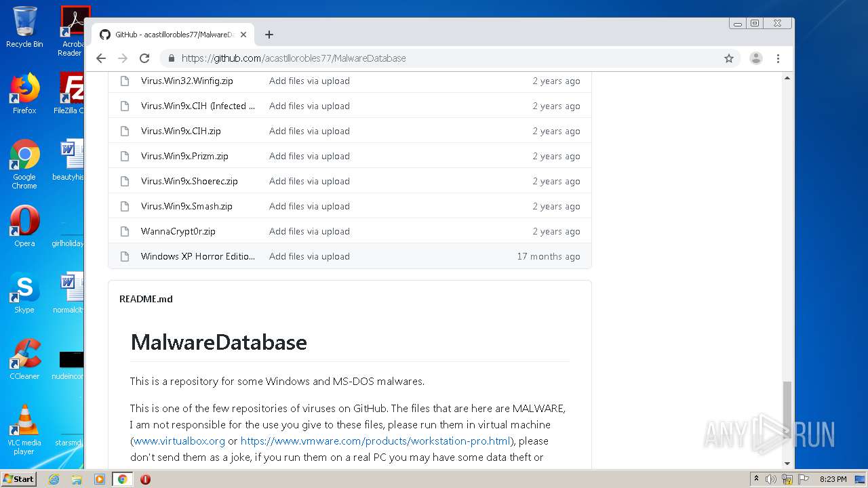Follow the www.virtualbox.org link

[179, 441]
